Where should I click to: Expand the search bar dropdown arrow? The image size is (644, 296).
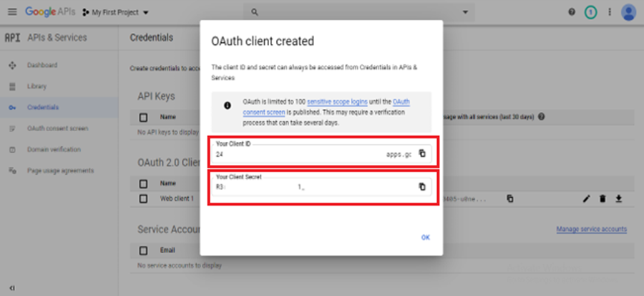[466, 12]
